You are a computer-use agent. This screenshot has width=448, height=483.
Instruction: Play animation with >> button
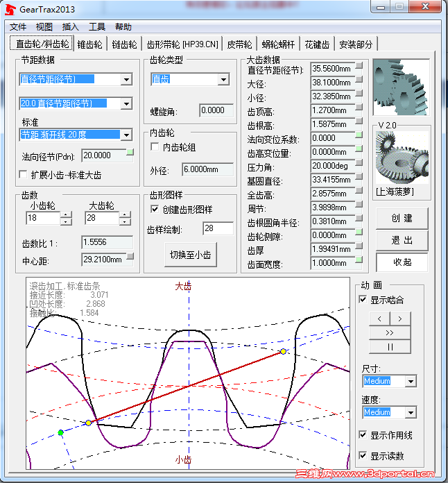(x=390, y=332)
